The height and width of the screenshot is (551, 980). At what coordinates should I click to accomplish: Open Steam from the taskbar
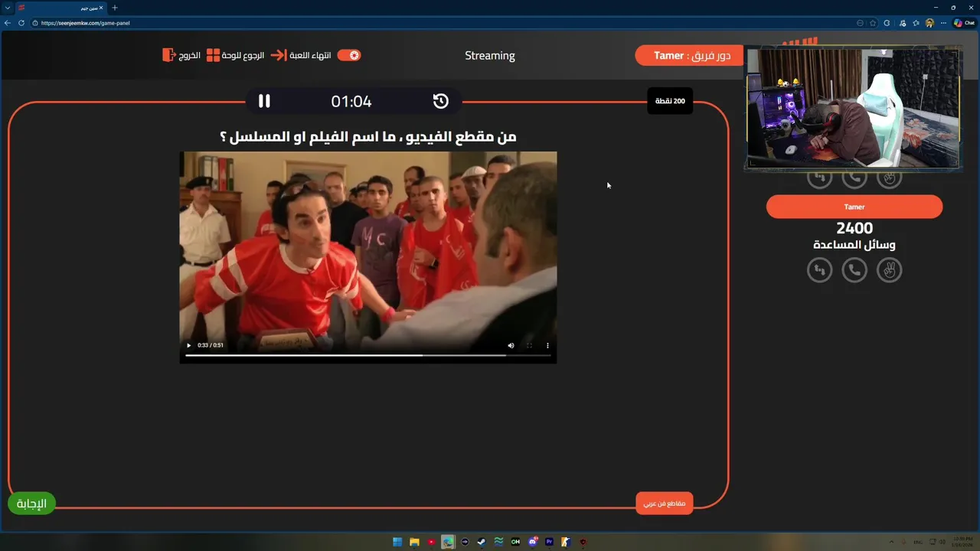coord(482,542)
